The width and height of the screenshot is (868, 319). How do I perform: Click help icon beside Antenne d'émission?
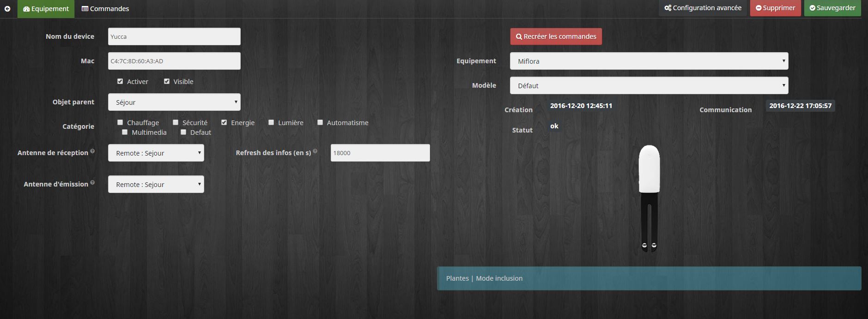click(x=92, y=182)
